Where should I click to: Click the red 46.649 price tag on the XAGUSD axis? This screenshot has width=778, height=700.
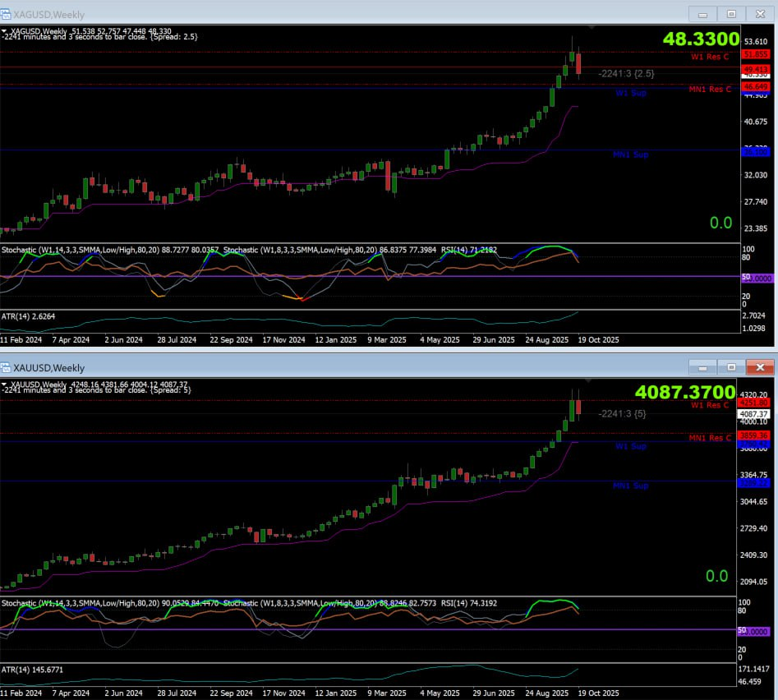(x=756, y=87)
